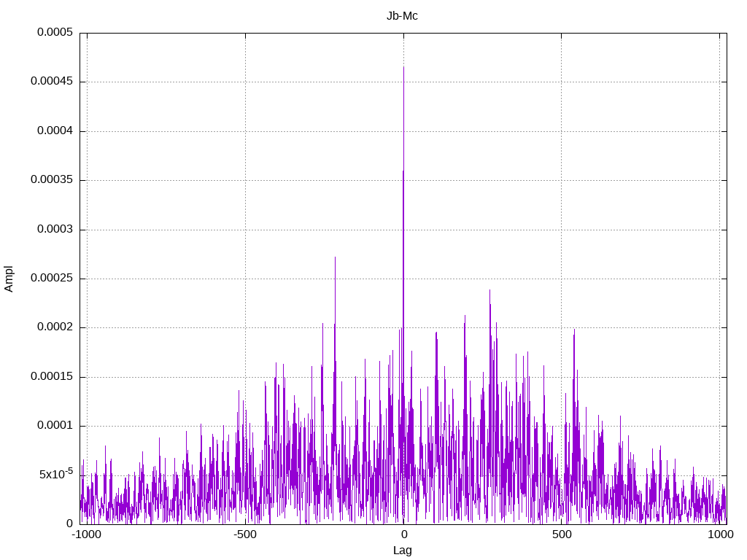Viewport: 747px width, 560px height.
Task: Select the Ampl y-axis label
Action: [9, 279]
